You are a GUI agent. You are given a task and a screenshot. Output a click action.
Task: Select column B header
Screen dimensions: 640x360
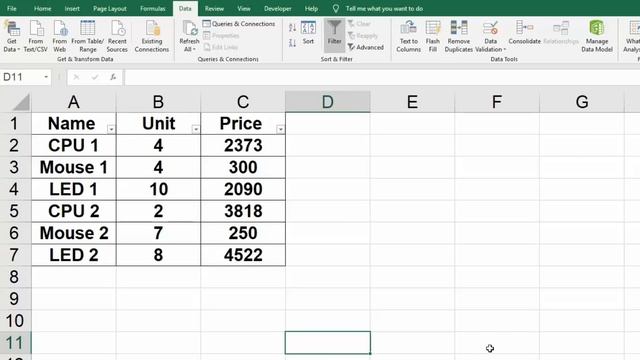[158, 102]
